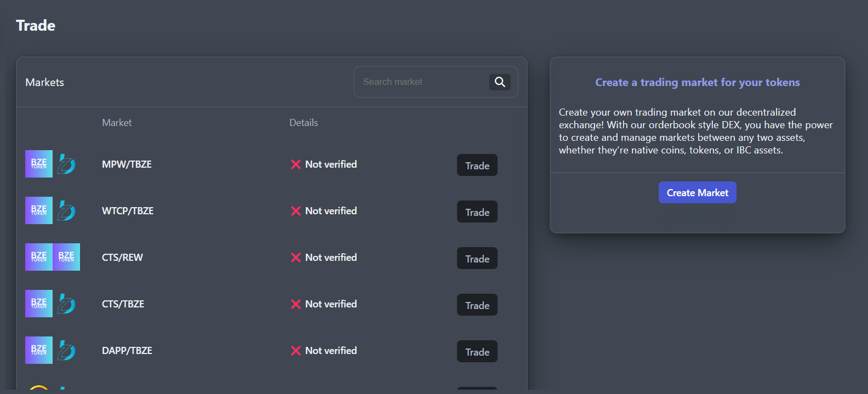
Task: Click the blue TBZE logo in MPW/TBZE row
Action: click(x=66, y=164)
